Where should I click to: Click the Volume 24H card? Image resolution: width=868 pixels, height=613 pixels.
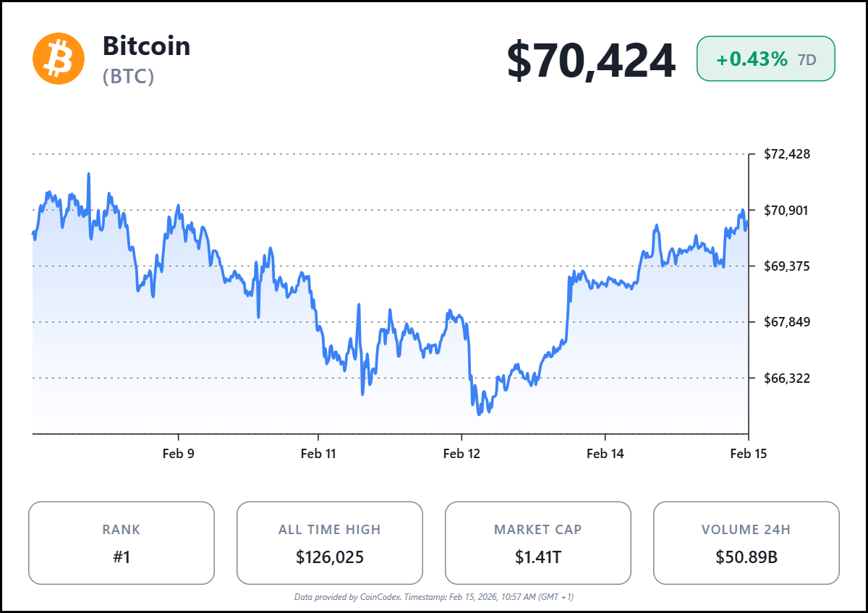pos(746,543)
